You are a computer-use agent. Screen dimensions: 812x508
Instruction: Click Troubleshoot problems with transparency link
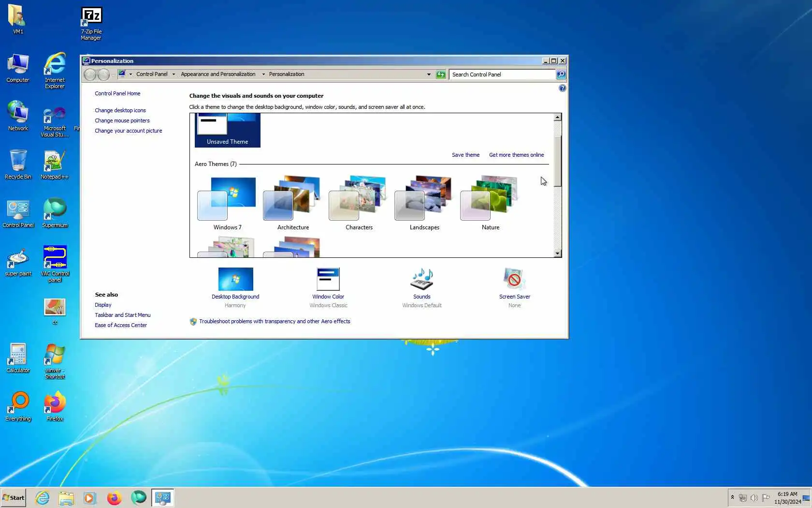[275, 321]
